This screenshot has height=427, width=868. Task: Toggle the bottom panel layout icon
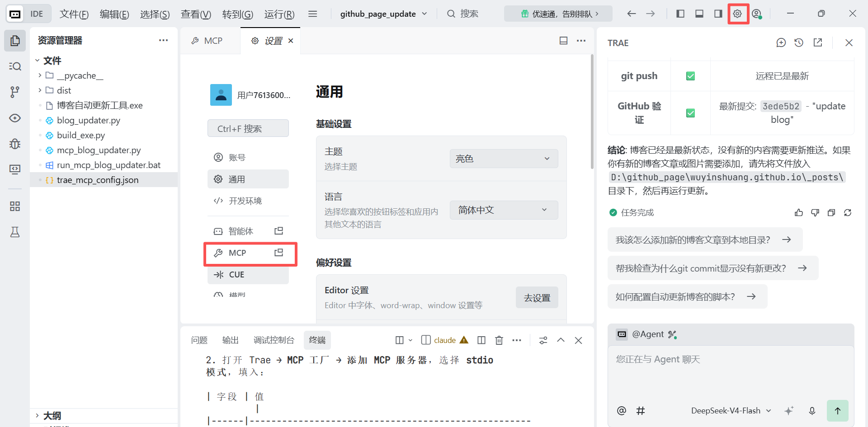click(699, 14)
